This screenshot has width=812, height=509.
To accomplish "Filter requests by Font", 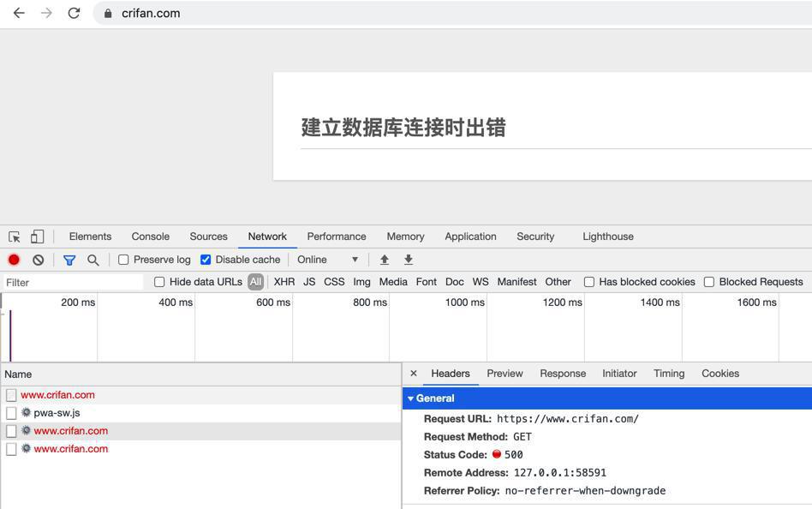I will [x=427, y=282].
